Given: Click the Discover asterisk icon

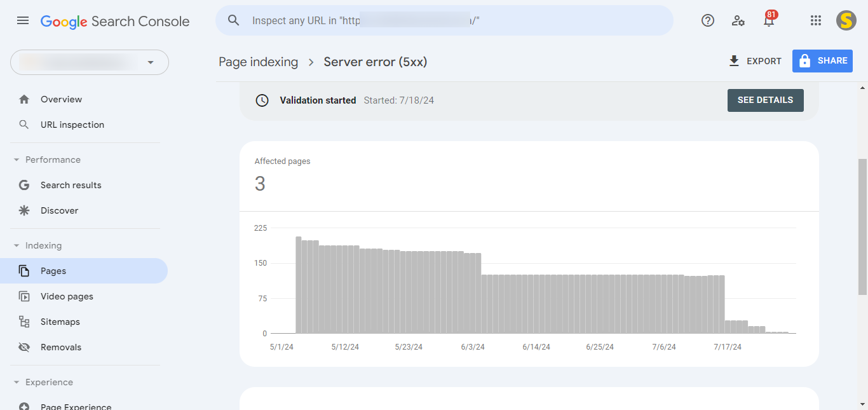Looking at the screenshot, I should point(24,210).
